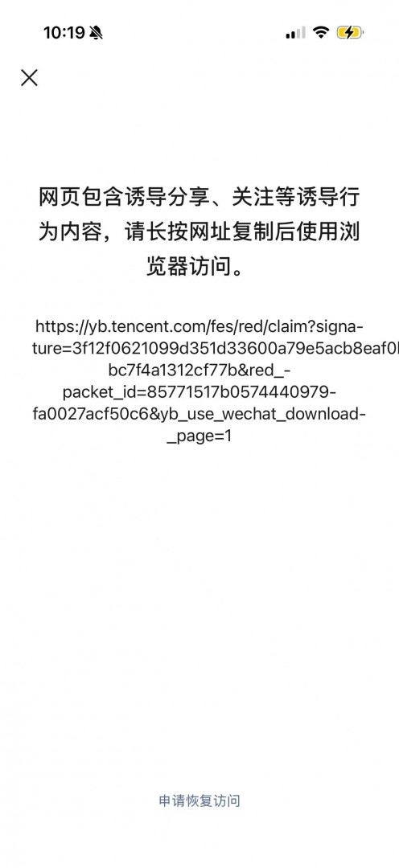399x868 pixels.
Task: Open the 申请恢复访问 link
Action: 199,800
